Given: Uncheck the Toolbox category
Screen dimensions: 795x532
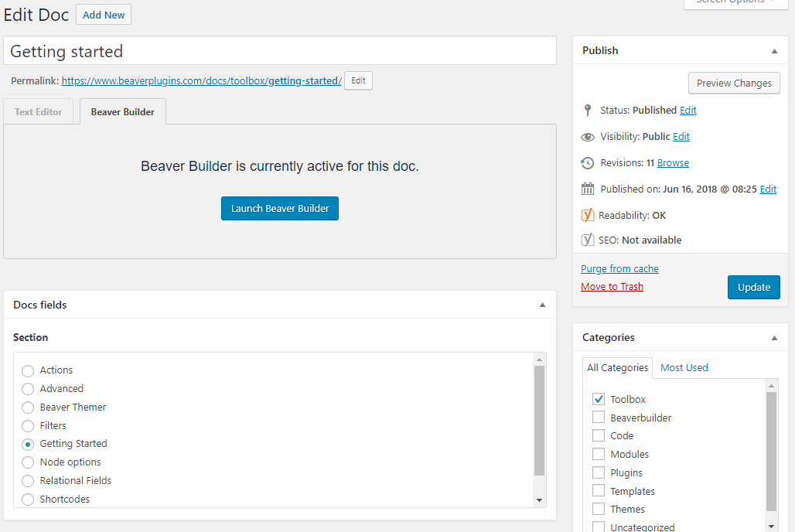Looking at the screenshot, I should point(598,398).
